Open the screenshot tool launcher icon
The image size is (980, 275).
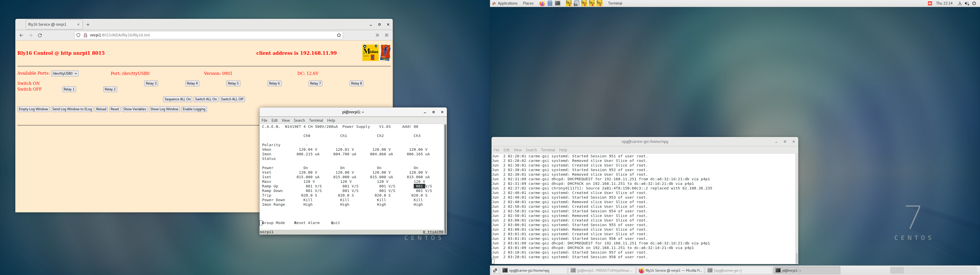(x=576, y=3)
